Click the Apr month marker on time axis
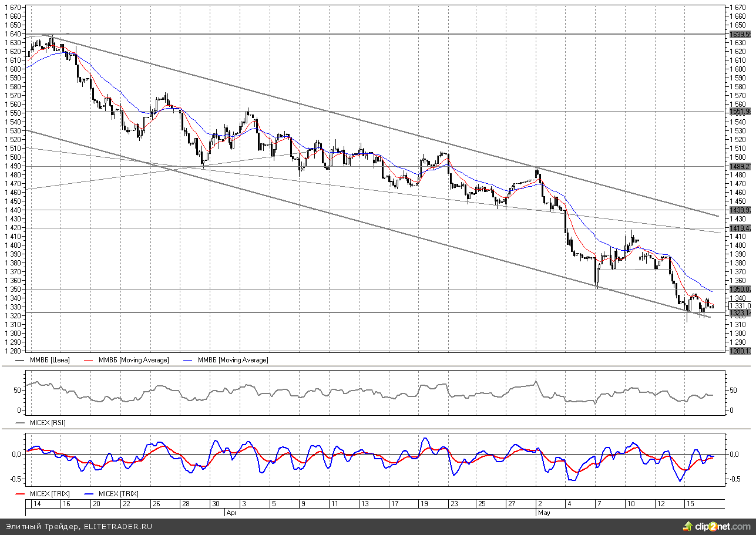This screenshot has width=756, height=535. (x=231, y=513)
